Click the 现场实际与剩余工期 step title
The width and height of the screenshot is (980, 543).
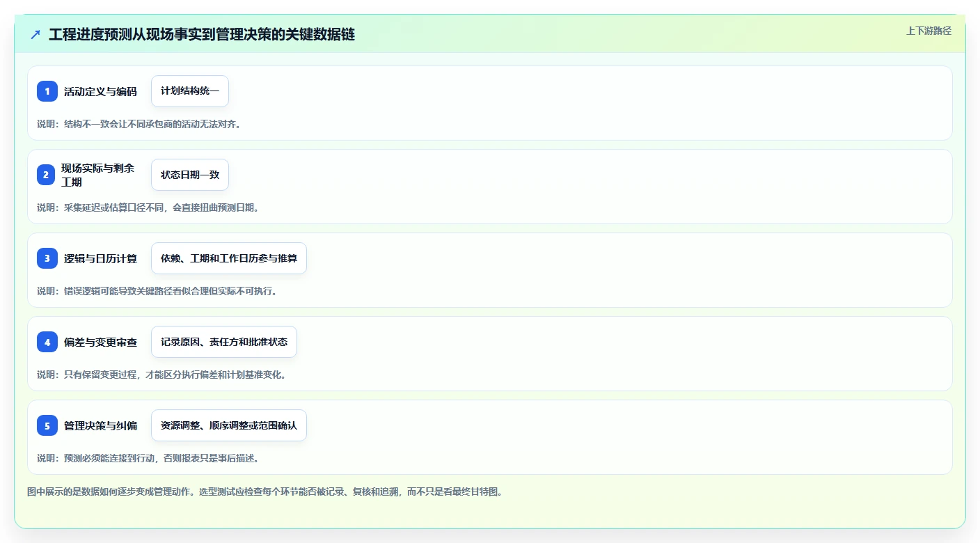(98, 175)
